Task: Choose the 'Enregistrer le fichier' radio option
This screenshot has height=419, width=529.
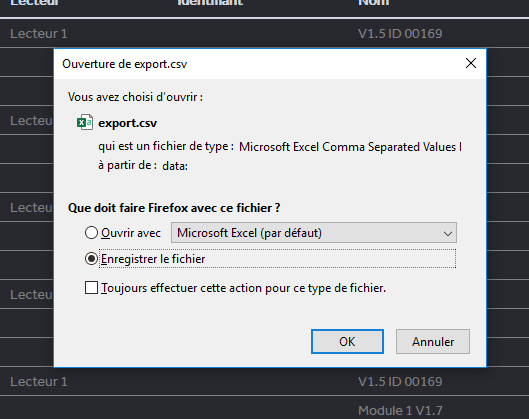Action: [x=91, y=259]
